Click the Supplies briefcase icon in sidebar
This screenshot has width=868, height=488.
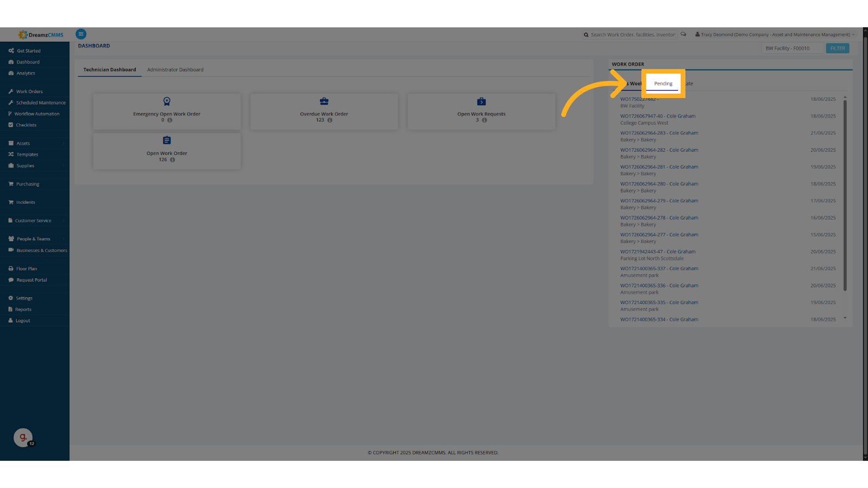11,166
